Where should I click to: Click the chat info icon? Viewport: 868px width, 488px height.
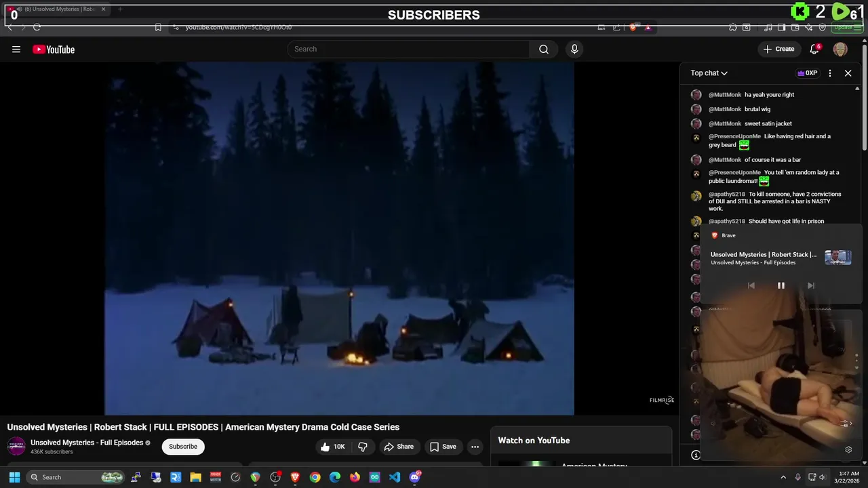point(696,455)
